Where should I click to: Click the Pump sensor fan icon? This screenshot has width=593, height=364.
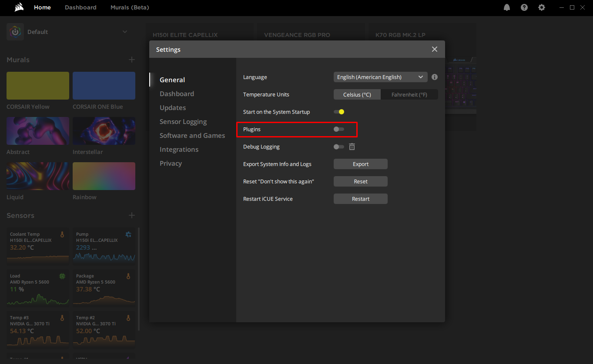(x=128, y=234)
